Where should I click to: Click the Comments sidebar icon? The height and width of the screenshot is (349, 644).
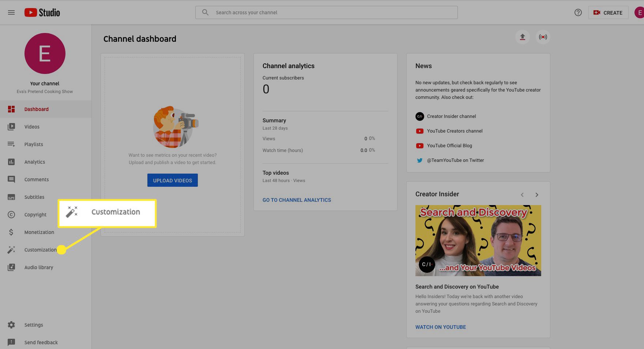tap(11, 179)
